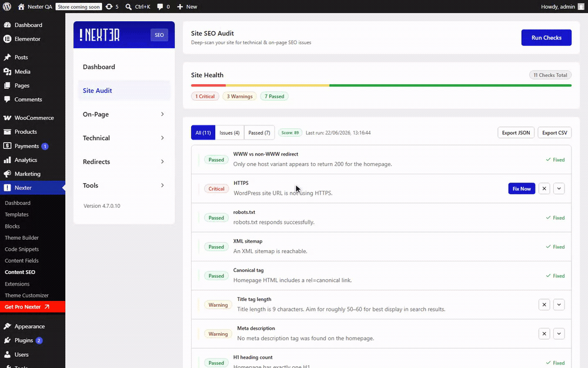
Task: Click the WooCommerce icon in sidebar
Action: coord(7,118)
